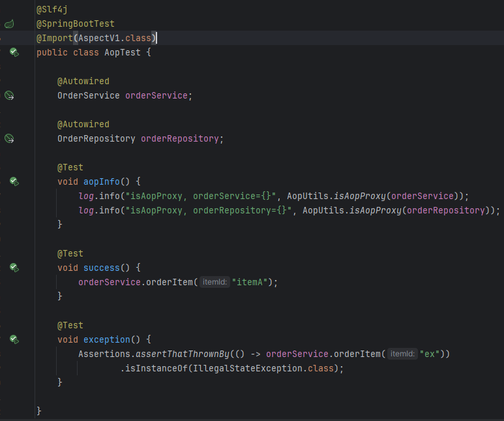Click the orderService field name in its declaration
The width and height of the screenshot is (504, 421).
pos(156,95)
